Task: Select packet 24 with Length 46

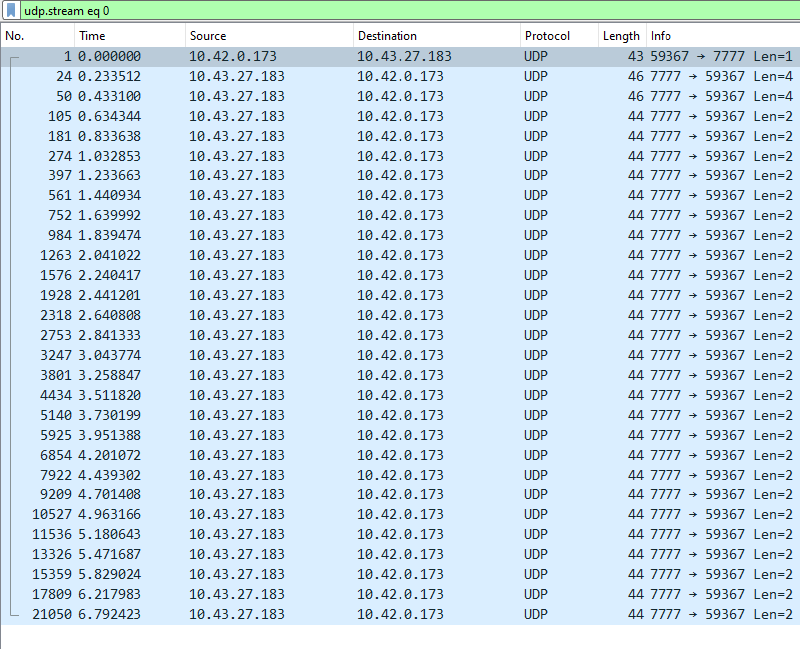Action: pyautogui.click(x=300, y=76)
